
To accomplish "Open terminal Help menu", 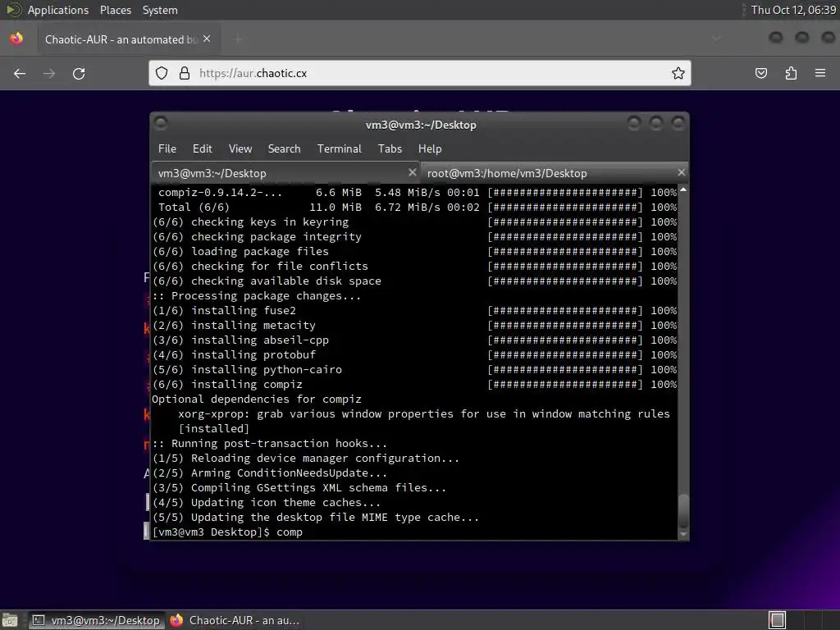I will [x=430, y=149].
